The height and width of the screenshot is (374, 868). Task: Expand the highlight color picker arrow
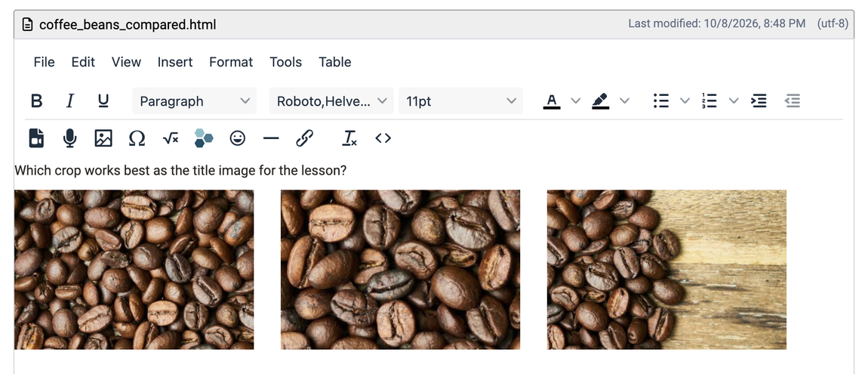pos(624,100)
